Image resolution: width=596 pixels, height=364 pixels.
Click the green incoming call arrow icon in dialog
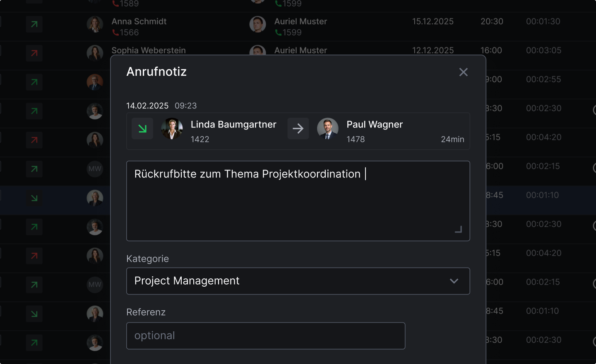[x=142, y=129]
